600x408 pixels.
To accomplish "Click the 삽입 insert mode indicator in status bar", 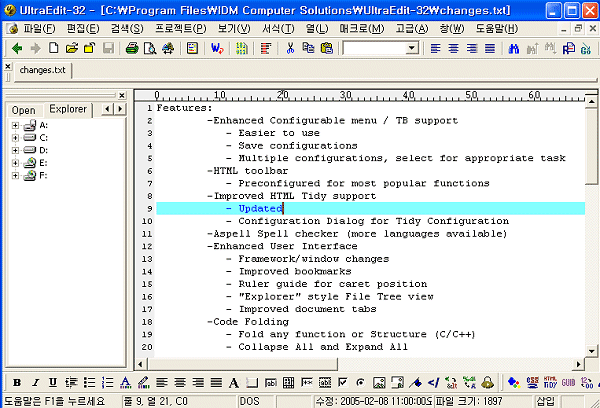I will pyautogui.click(x=545, y=401).
